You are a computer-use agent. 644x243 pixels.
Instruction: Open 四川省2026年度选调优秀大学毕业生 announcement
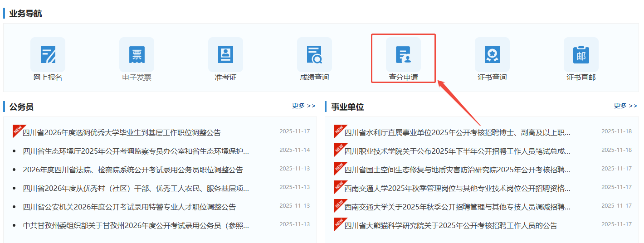tap(122, 133)
